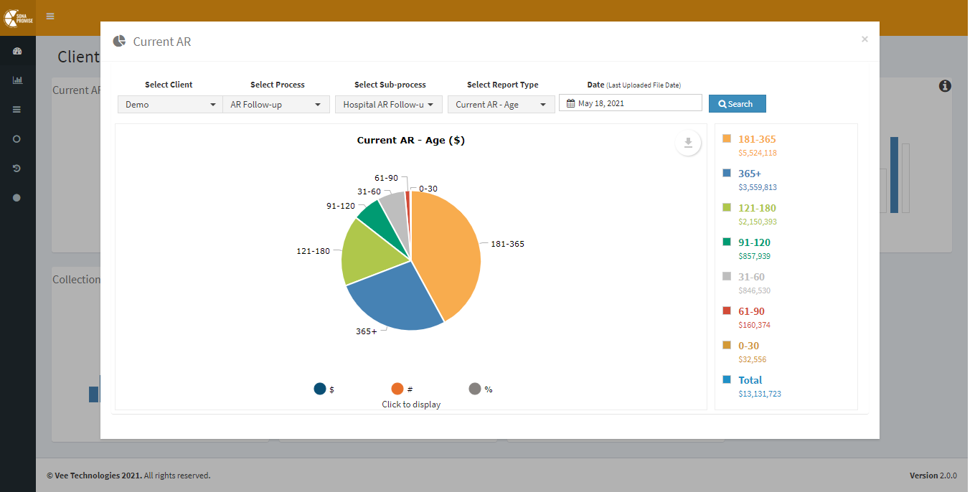Open the Current AR - Age report dropdown
The height and width of the screenshot is (492, 980).
(501, 105)
